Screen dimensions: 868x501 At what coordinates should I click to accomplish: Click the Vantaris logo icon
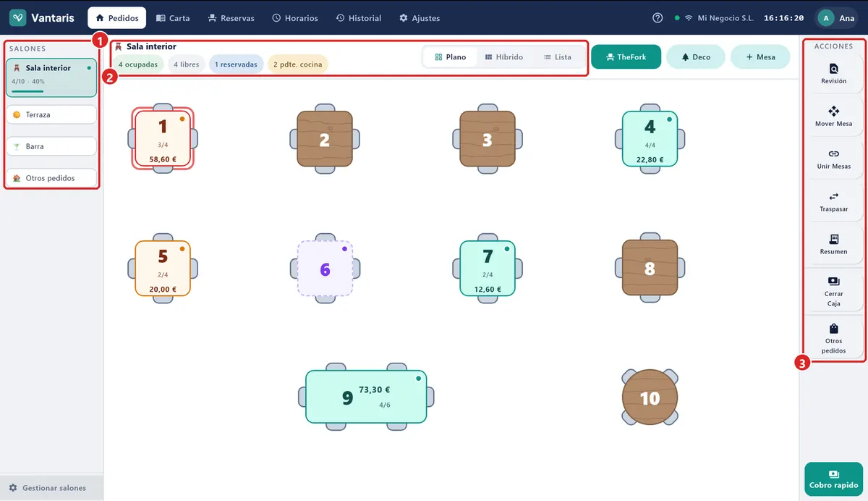click(x=17, y=18)
